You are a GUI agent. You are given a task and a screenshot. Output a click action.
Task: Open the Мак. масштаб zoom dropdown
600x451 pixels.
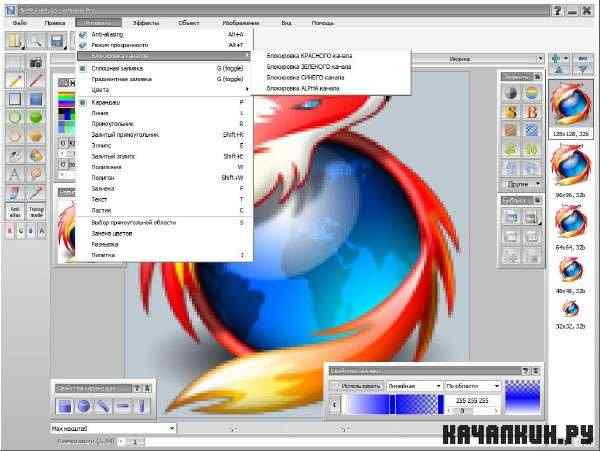pos(113,428)
